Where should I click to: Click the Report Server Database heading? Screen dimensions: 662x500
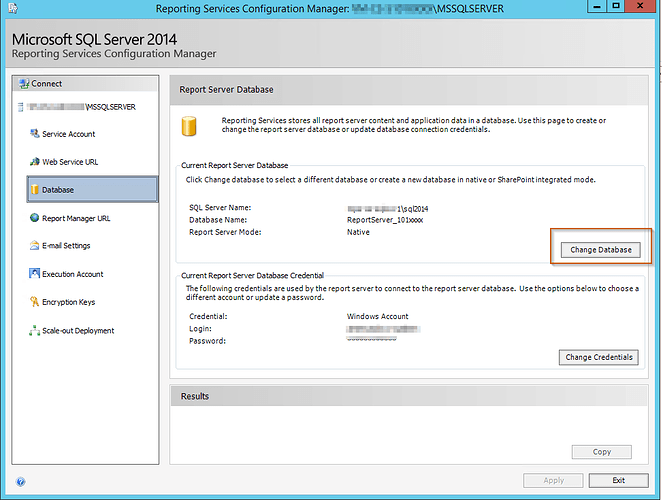coord(226,90)
